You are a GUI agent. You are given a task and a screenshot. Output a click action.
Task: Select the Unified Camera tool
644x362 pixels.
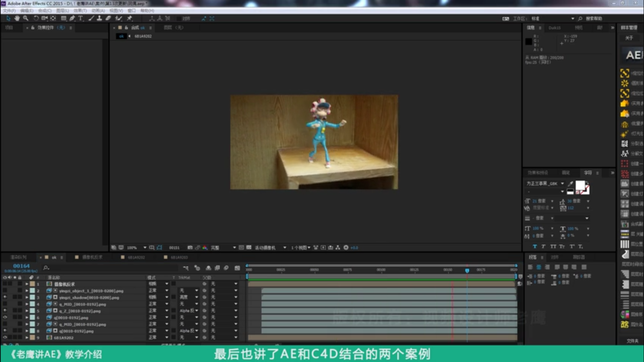[x=44, y=18]
